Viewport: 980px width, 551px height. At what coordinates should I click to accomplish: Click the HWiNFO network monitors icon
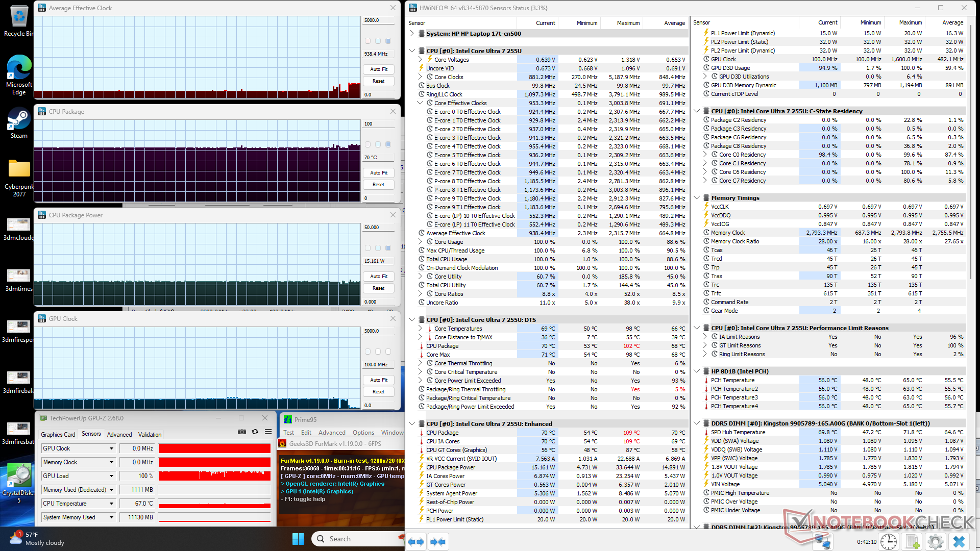(x=822, y=542)
